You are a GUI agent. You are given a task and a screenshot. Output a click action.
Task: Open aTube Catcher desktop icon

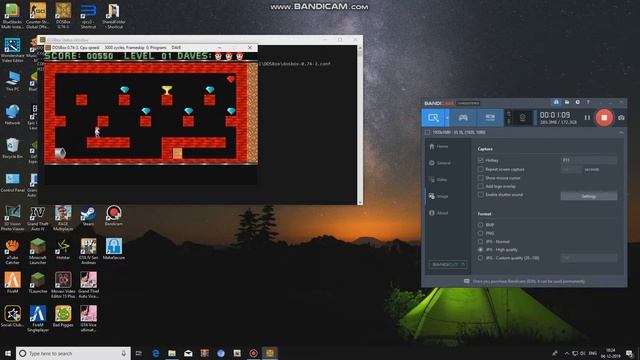pyautogui.click(x=12, y=252)
